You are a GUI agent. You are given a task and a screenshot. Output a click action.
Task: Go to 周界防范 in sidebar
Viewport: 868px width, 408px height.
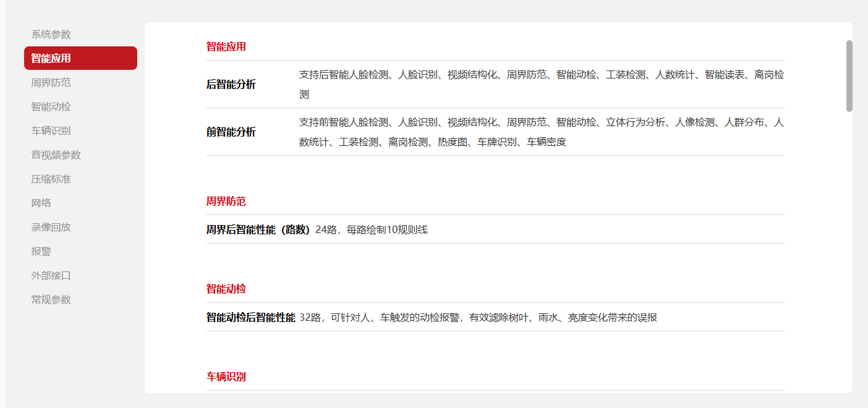pyautogui.click(x=51, y=83)
